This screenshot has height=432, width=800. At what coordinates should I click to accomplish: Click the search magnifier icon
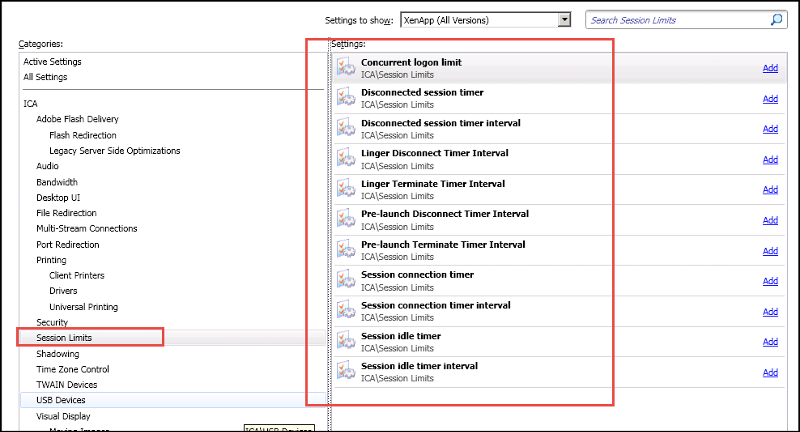coord(776,20)
